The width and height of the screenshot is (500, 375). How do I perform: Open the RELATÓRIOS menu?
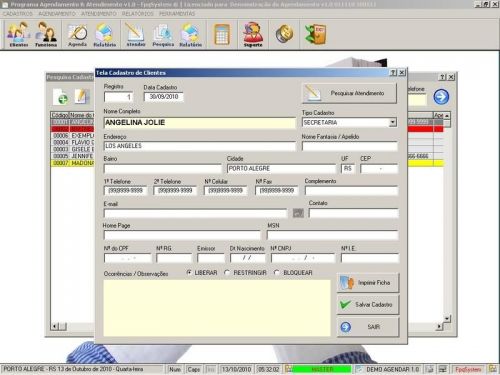(x=138, y=14)
